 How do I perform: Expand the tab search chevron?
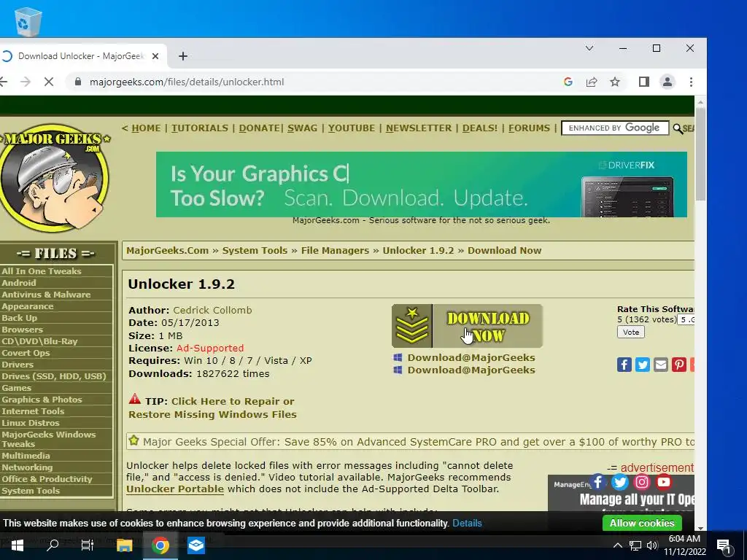(x=589, y=48)
